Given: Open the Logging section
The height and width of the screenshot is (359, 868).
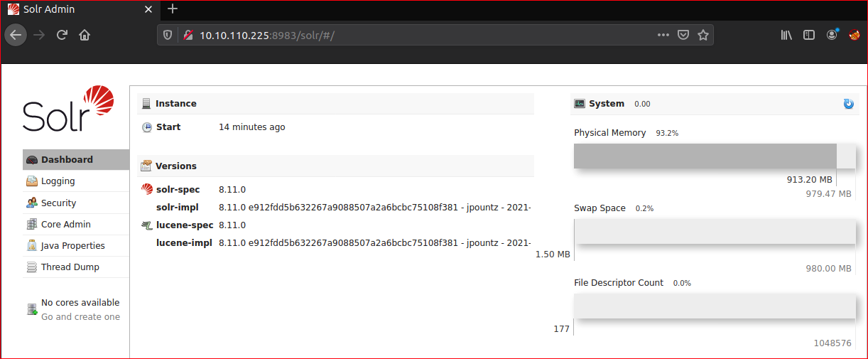Looking at the screenshot, I should [76, 181].
